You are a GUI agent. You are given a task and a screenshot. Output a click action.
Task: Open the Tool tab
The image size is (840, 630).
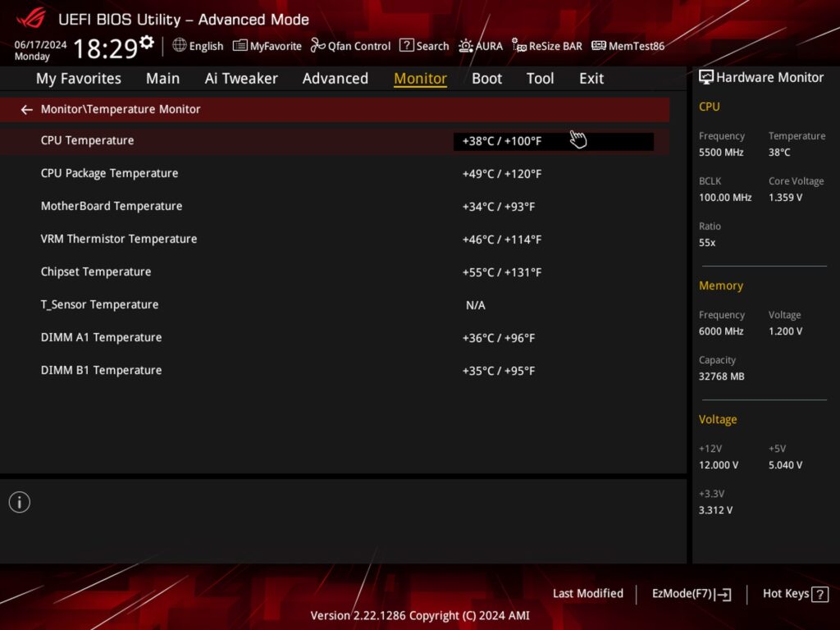[x=540, y=78]
